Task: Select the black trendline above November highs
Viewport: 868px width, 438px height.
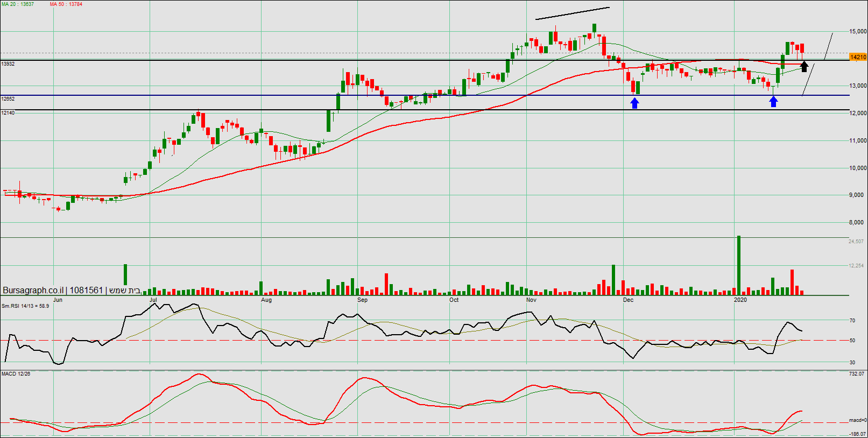Action: click(572, 13)
